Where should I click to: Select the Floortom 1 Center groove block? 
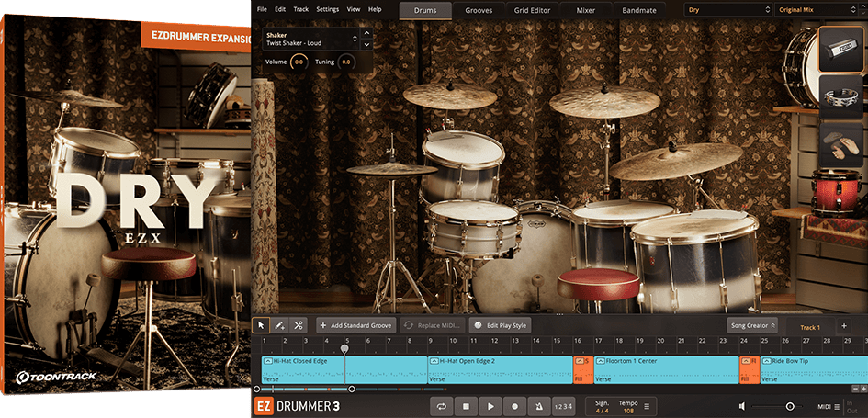tap(666, 369)
